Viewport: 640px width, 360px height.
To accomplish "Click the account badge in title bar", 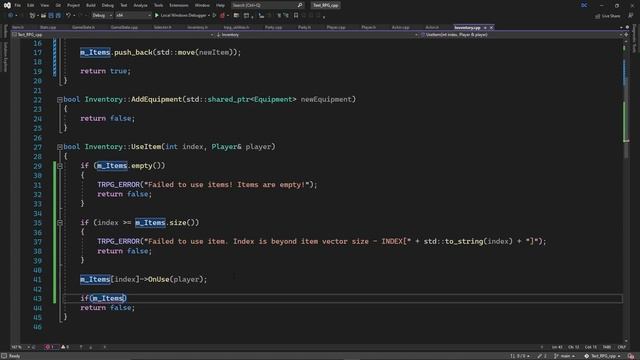I will pos(584,5).
